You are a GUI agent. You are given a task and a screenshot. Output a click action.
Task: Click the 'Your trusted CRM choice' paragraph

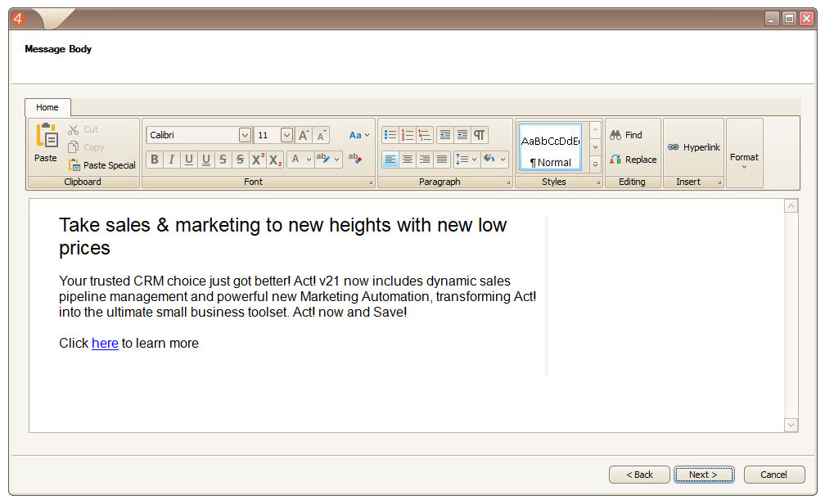297,297
